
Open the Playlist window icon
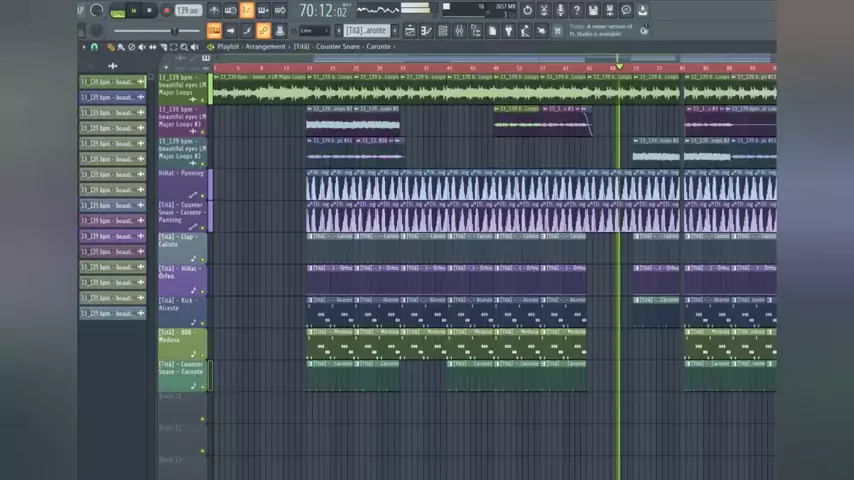pyautogui.click(x=410, y=31)
